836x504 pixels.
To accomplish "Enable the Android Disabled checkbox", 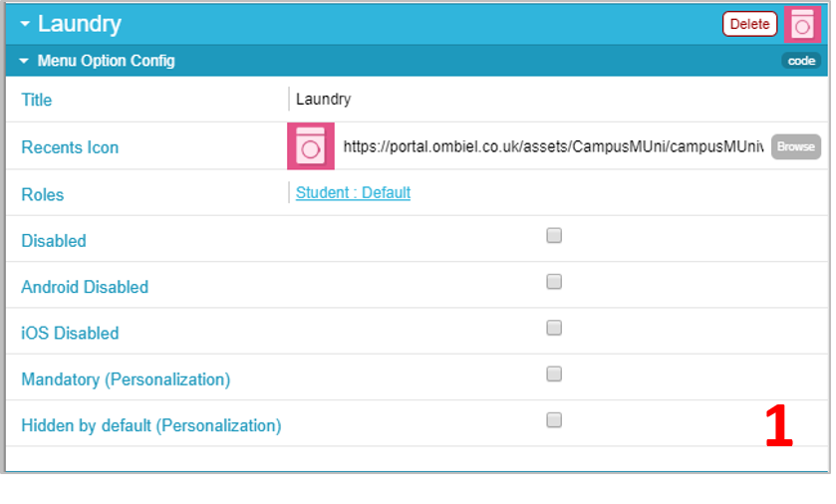I will 554,281.
